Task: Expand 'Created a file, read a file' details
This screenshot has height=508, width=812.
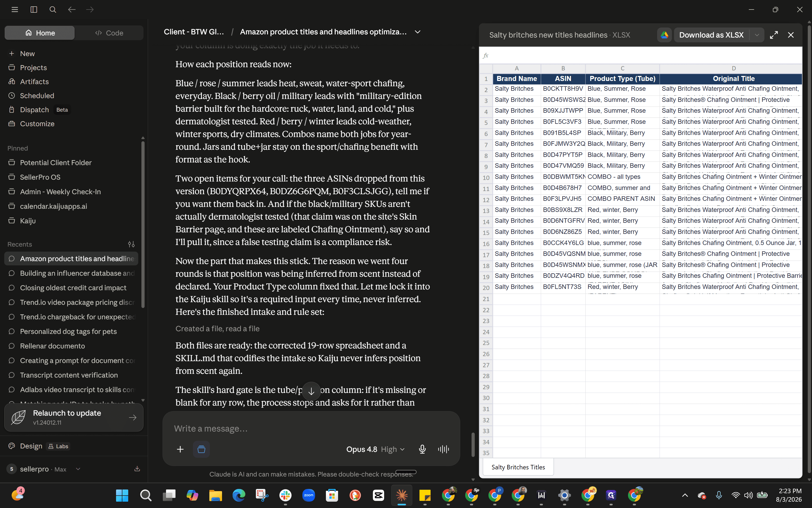Action: tap(218, 329)
